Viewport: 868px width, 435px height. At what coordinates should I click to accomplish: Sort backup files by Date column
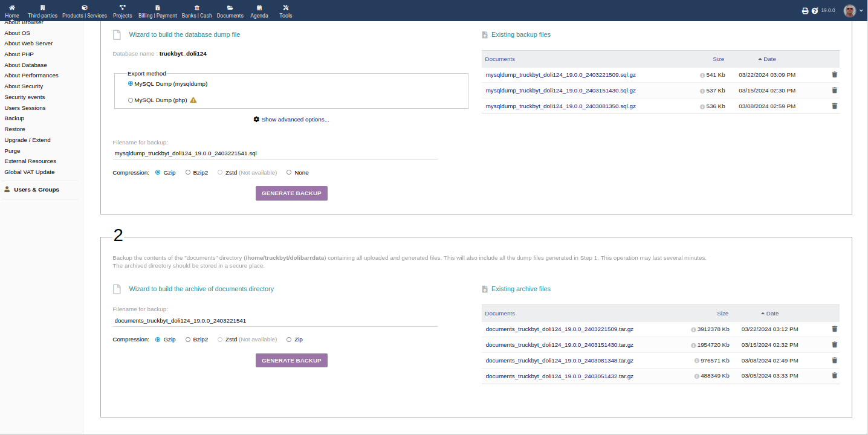point(769,59)
